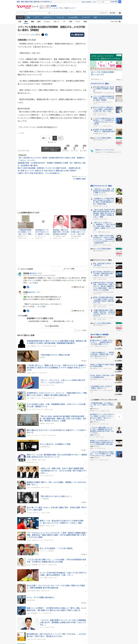The image size is (138, 644).
Task: Switch to the 速報 tab
Action: pos(28,17)
